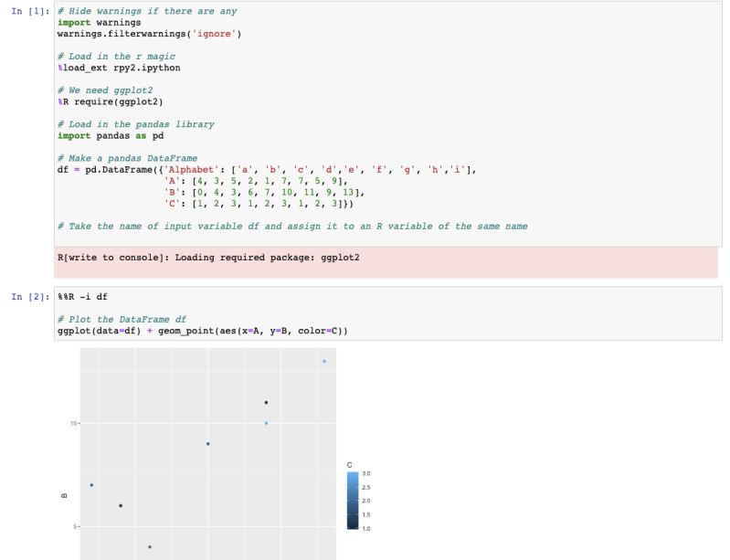Click the 'B': [0, 4, 3...] list line
Image resolution: width=730 pixels, height=560 pixels.
tap(264, 192)
